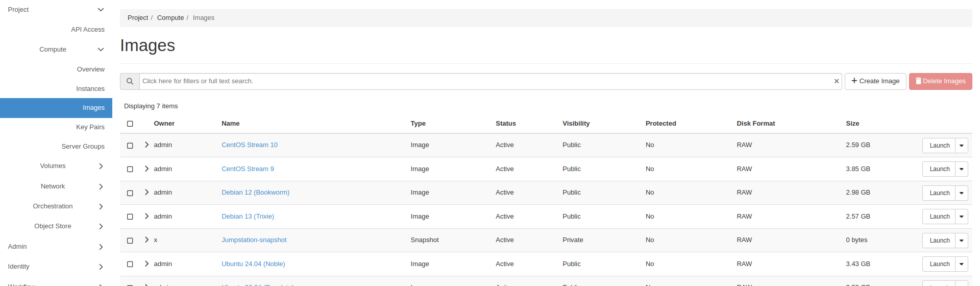Check the Ubuntu 24.04 (Noble) row checkbox
Screen dimensions: 980x286
[130, 264]
